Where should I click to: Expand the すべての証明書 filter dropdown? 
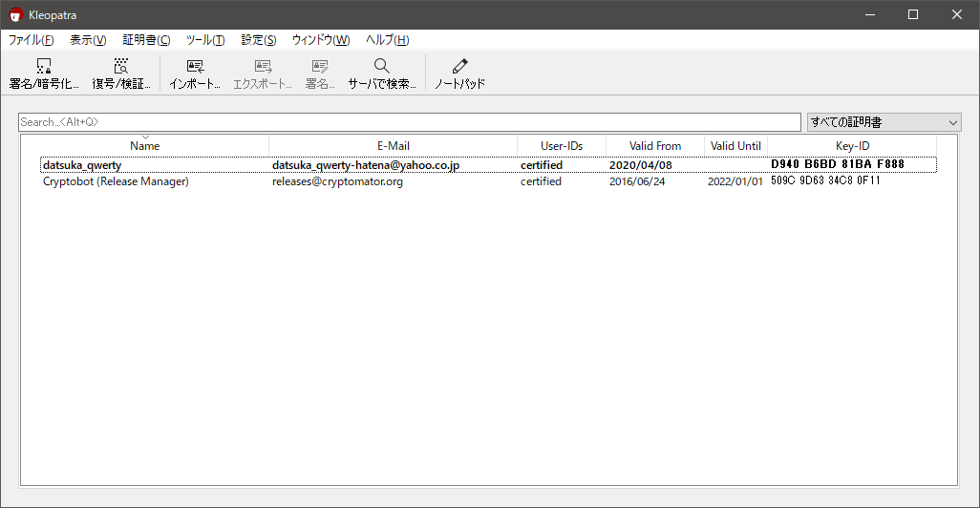[x=884, y=122]
